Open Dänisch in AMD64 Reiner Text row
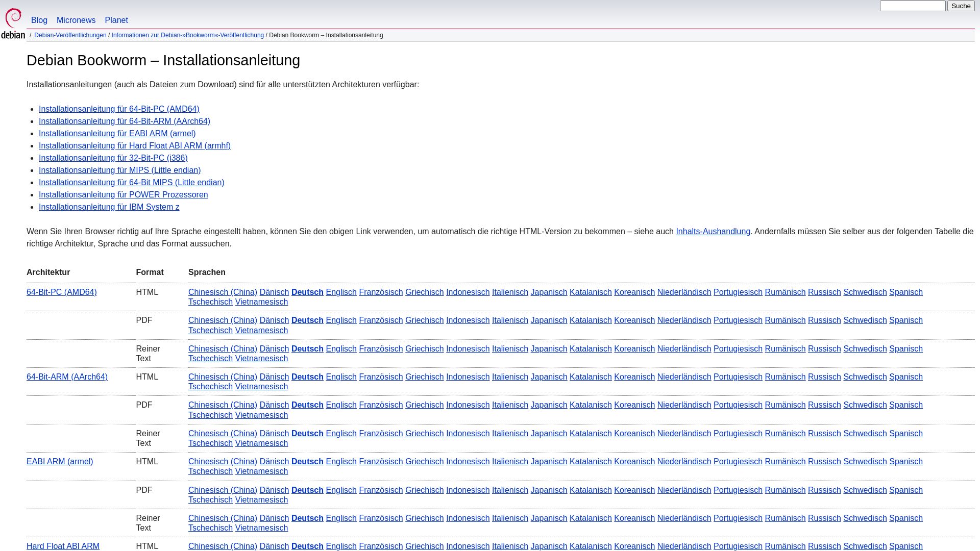 (x=274, y=349)
